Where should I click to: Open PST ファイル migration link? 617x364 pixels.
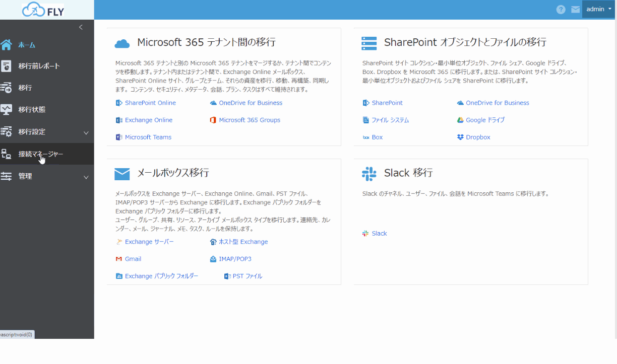pyautogui.click(x=248, y=276)
